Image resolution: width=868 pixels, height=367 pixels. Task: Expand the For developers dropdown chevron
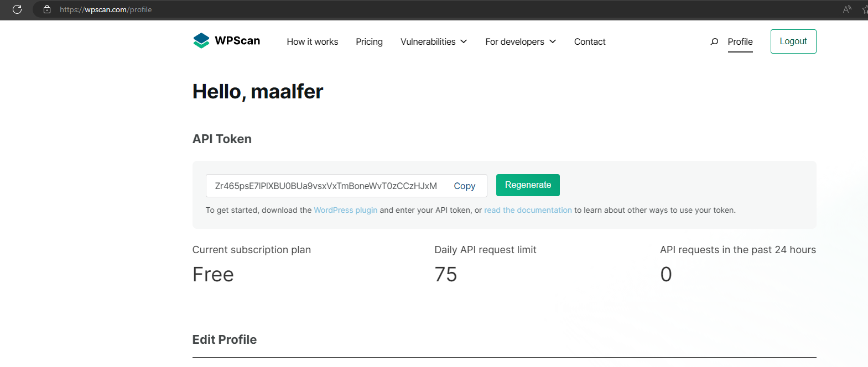(553, 41)
